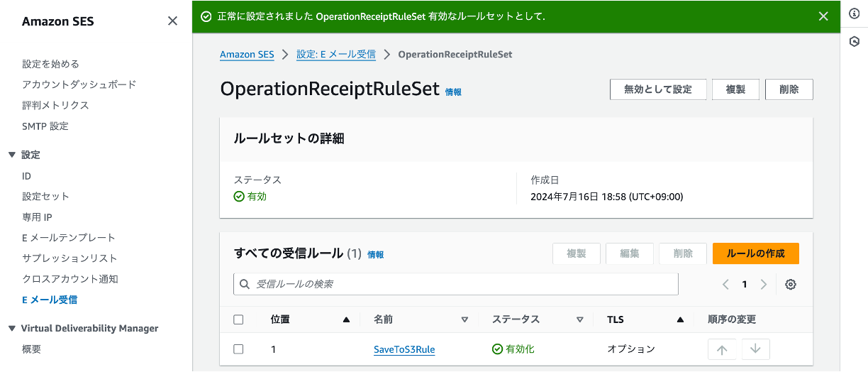Go to previous page of receipt rules

(x=725, y=284)
